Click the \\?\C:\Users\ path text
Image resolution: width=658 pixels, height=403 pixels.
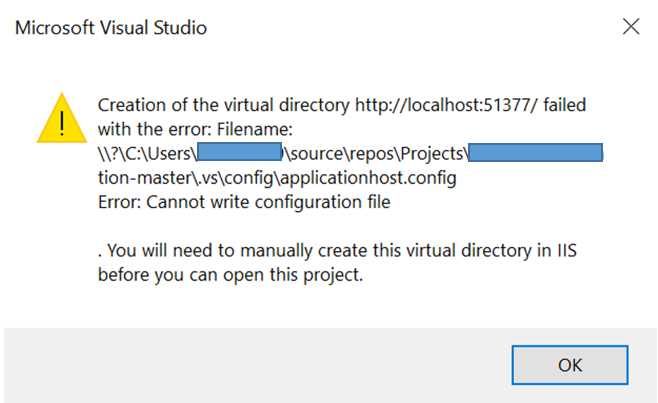point(147,154)
